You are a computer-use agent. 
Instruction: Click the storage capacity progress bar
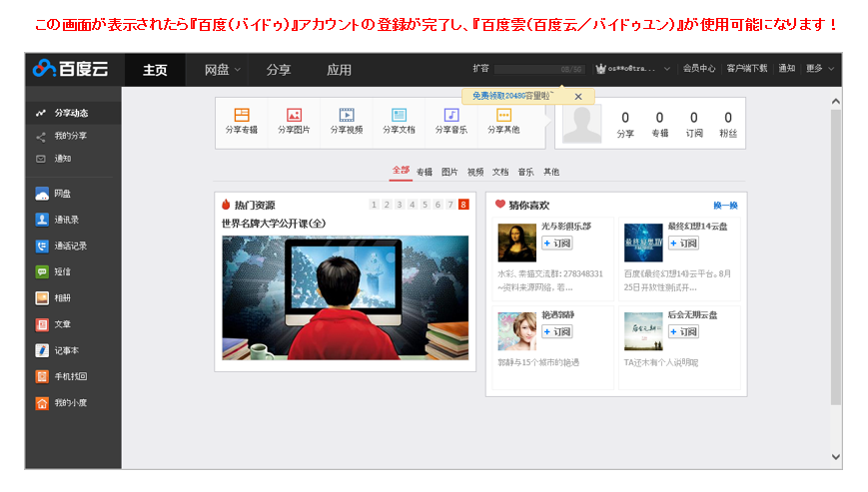538,69
